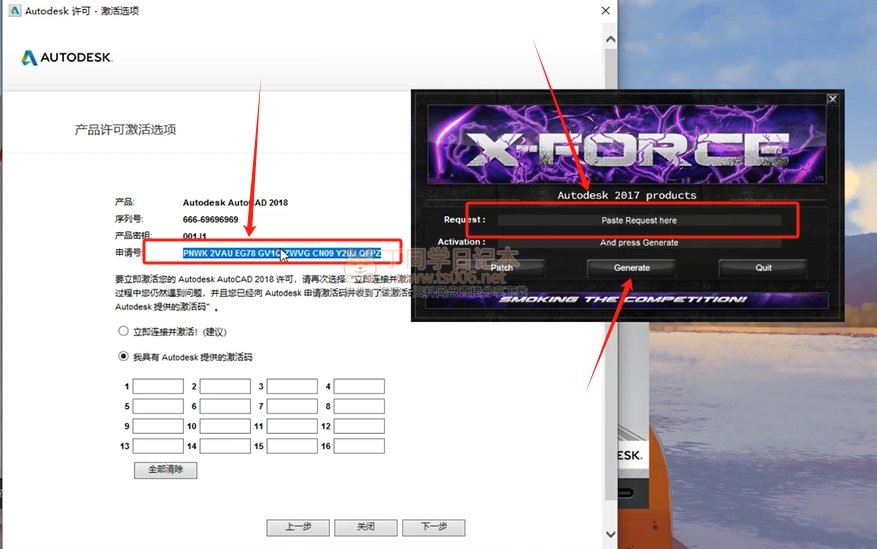Image resolution: width=877 pixels, height=549 pixels.
Task: Click the '关闭' close button at bottom
Action: pyautogui.click(x=366, y=527)
